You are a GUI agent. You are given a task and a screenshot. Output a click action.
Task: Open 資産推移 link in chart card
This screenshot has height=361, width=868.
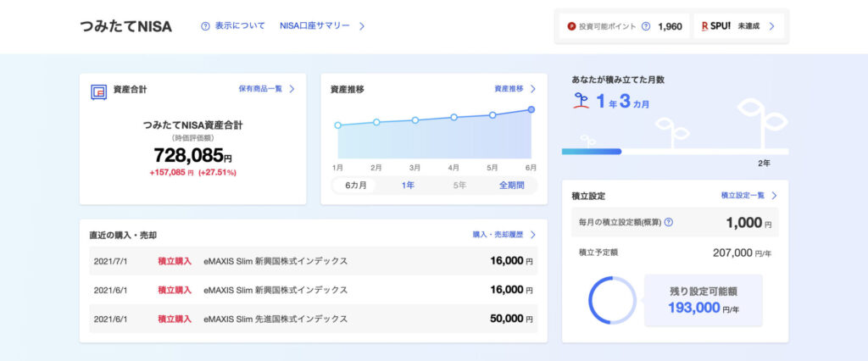[x=509, y=89]
